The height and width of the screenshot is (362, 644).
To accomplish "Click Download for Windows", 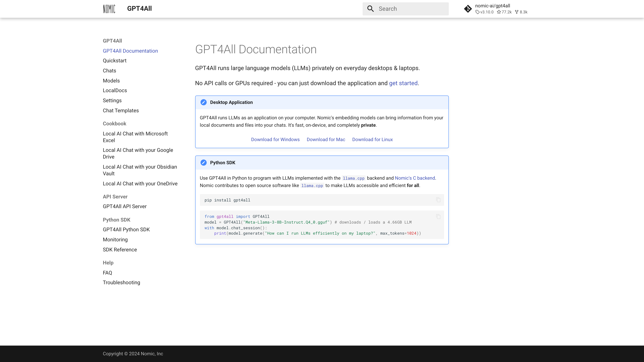I will click(x=275, y=139).
